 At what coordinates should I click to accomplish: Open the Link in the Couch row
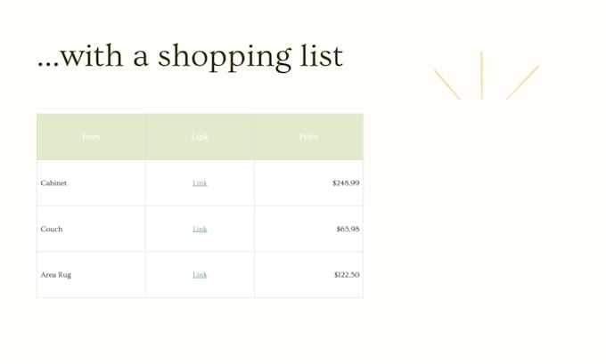pos(200,229)
